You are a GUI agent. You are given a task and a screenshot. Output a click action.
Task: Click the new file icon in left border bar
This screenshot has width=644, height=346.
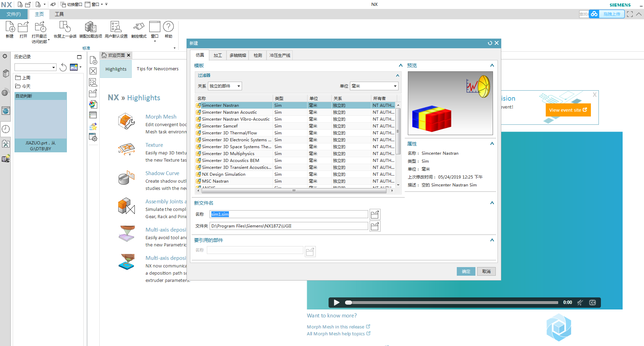[x=93, y=60]
